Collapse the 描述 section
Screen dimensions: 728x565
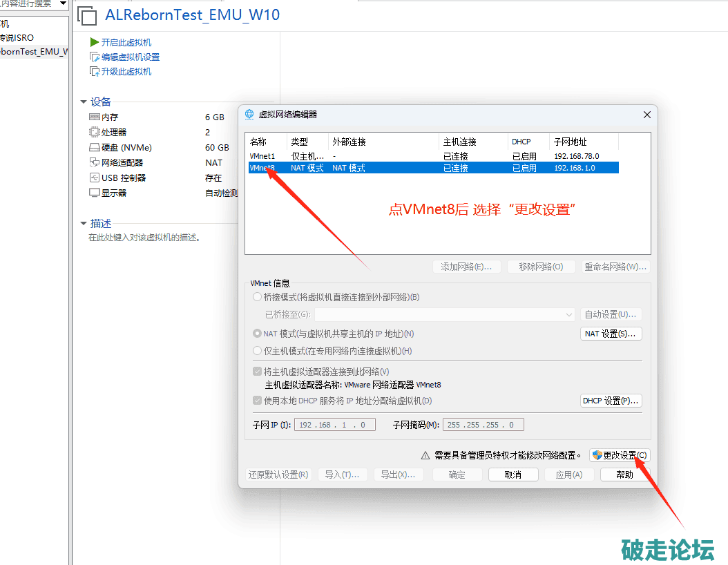tap(84, 224)
